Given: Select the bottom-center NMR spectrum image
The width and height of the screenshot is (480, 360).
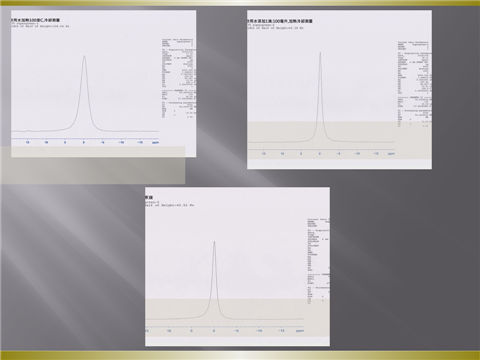Looking at the screenshot, I should coord(237,267).
